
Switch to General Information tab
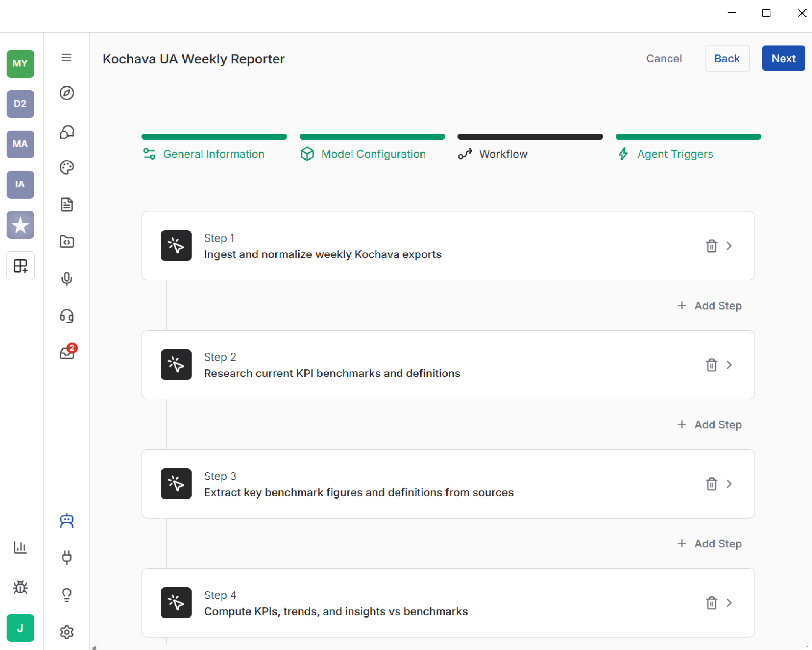[214, 154]
